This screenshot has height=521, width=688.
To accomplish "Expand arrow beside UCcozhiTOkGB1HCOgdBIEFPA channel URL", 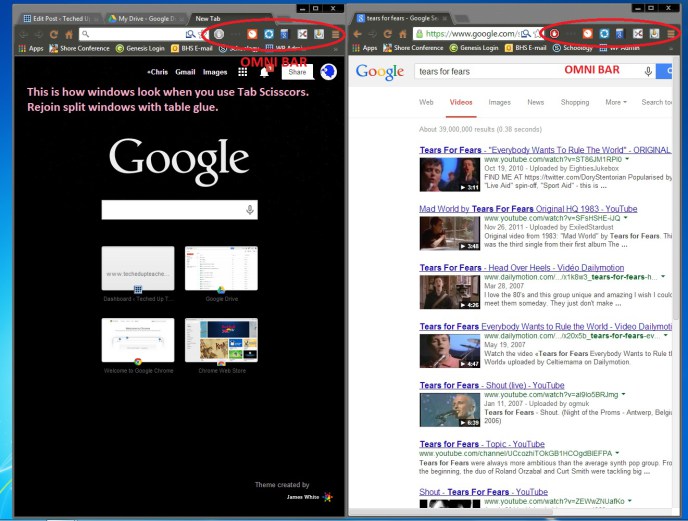I will tap(617, 453).
